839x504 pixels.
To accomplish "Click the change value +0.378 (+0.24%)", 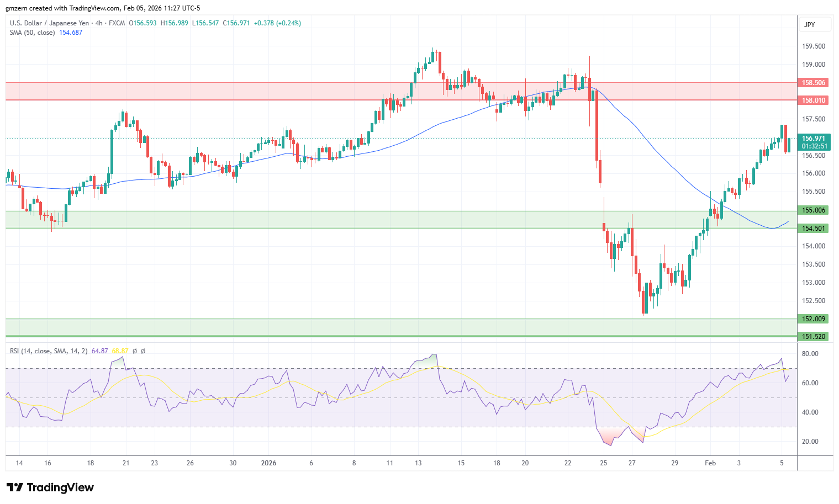I will click(278, 23).
